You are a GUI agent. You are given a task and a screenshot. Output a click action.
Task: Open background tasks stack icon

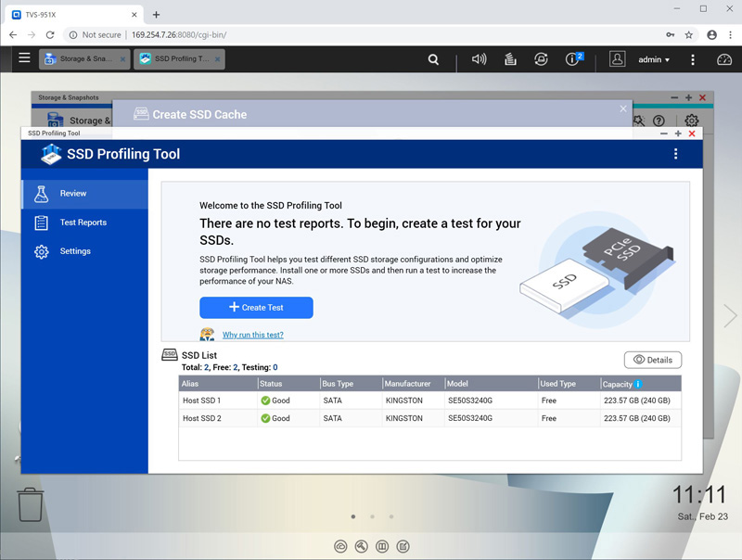click(x=510, y=59)
